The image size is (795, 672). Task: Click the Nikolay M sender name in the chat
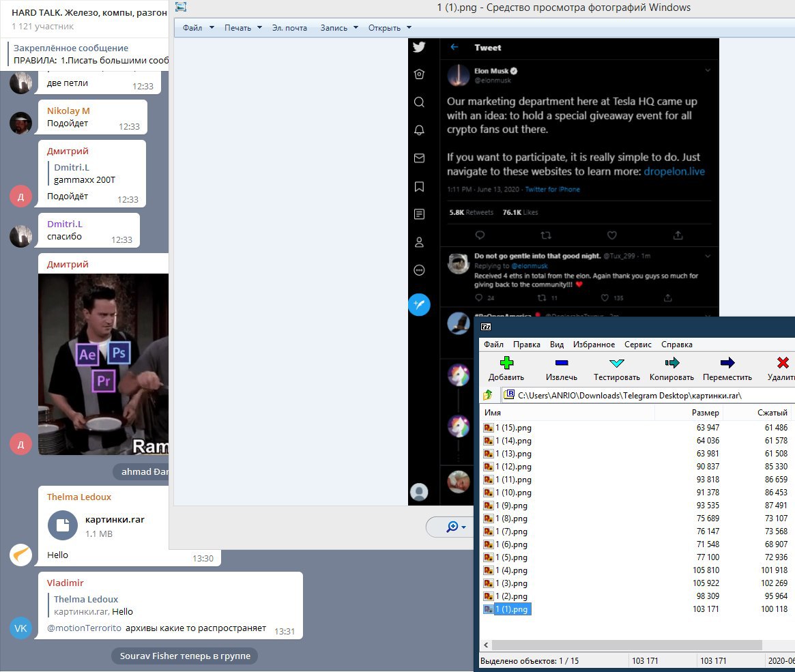click(68, 111)
